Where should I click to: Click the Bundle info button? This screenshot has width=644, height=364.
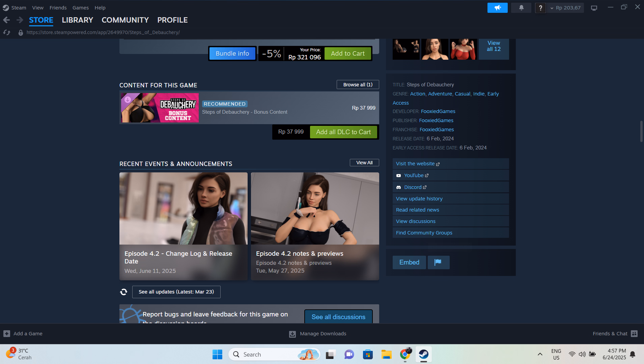point(232,53)
